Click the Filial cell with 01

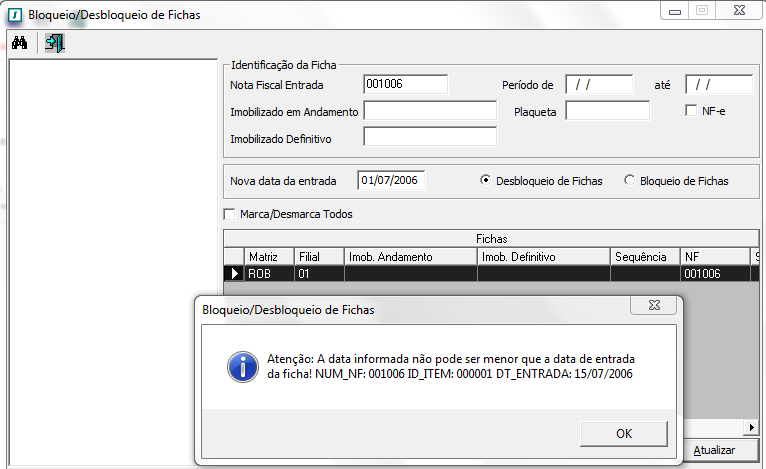319,274
